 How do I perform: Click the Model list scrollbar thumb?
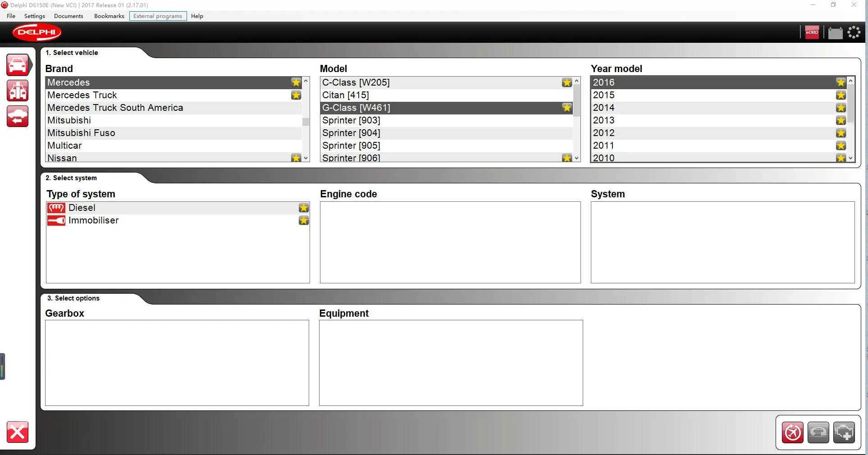576,100
